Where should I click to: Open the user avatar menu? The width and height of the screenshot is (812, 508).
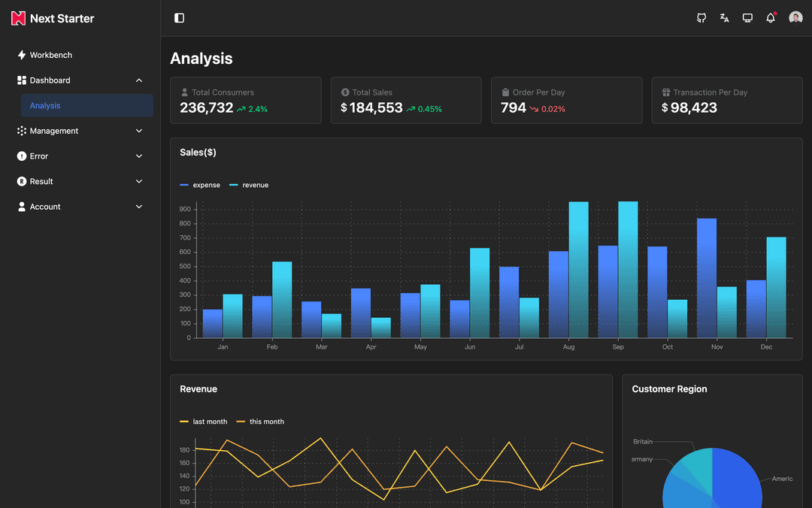[x=795, y=18]
